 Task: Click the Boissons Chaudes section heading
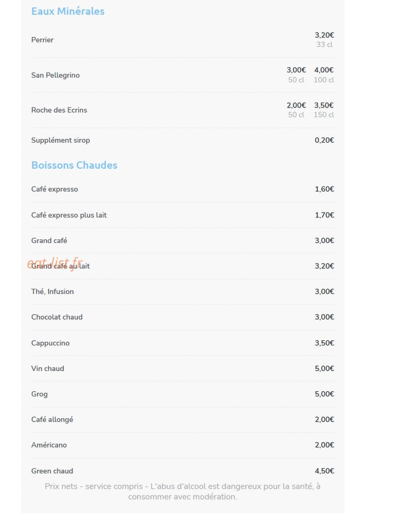[74, 165]
